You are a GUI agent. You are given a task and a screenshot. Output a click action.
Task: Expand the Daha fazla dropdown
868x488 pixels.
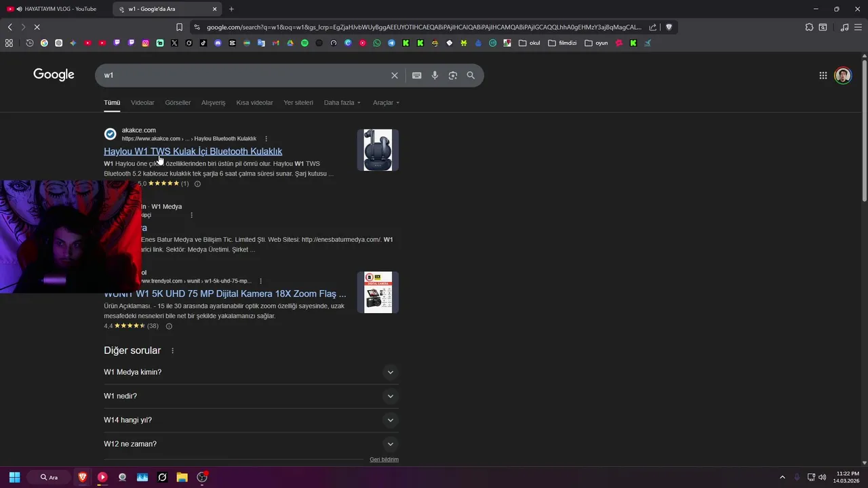click(x=342, y=102)
